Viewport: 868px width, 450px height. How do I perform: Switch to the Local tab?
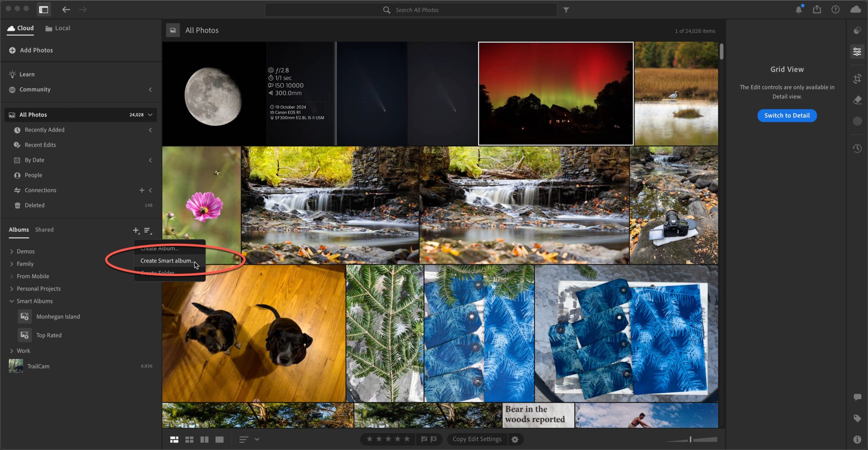[x=58, y=28]
